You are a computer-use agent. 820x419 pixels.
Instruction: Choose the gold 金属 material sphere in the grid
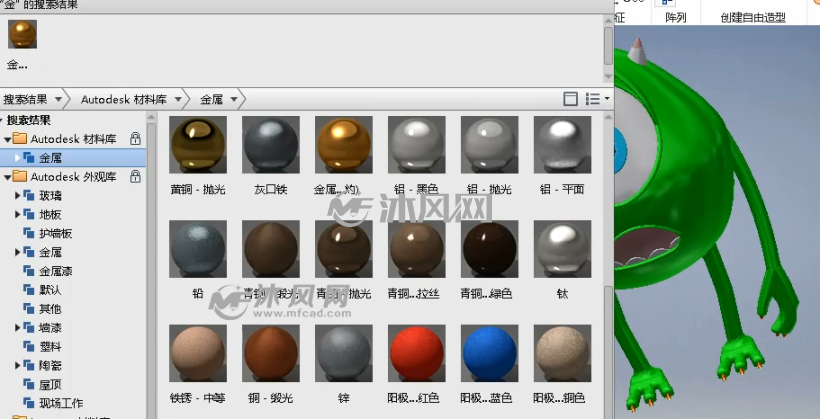[344, 144]
